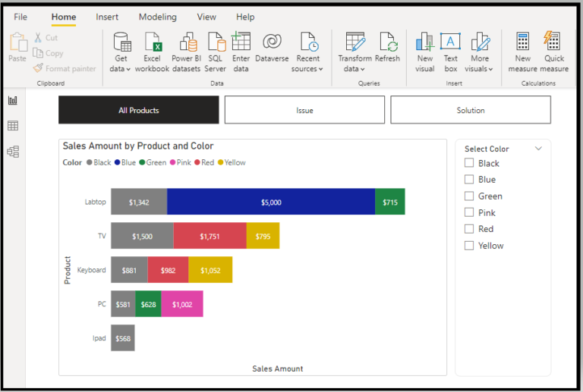Screen dimensions: 583x392
Task: Switch to Data table view in sidebar
Action: tap(13, 126)
